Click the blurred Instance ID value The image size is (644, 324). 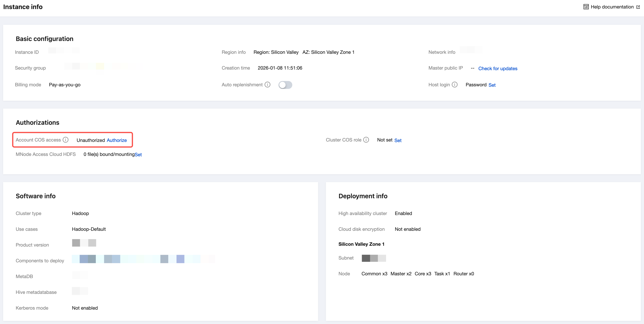click(64, 50)
